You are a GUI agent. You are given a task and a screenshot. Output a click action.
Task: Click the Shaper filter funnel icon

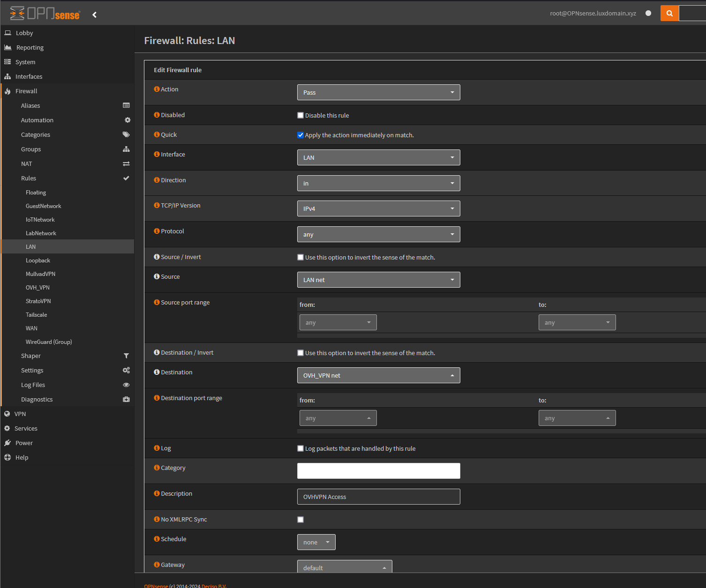126,356
